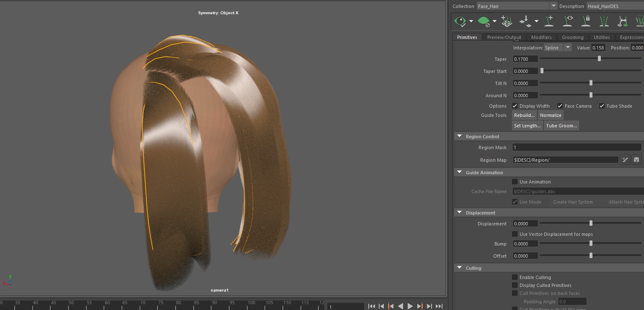
Task: Mirror guides across the symmetry axis
Action: tap(605, 21)
